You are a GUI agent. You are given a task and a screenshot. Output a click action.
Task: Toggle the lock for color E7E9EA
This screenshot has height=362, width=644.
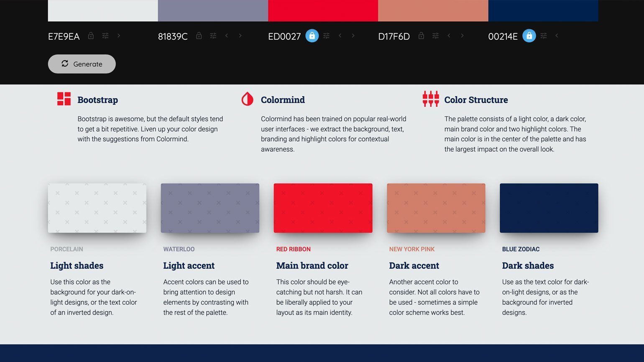91,36
